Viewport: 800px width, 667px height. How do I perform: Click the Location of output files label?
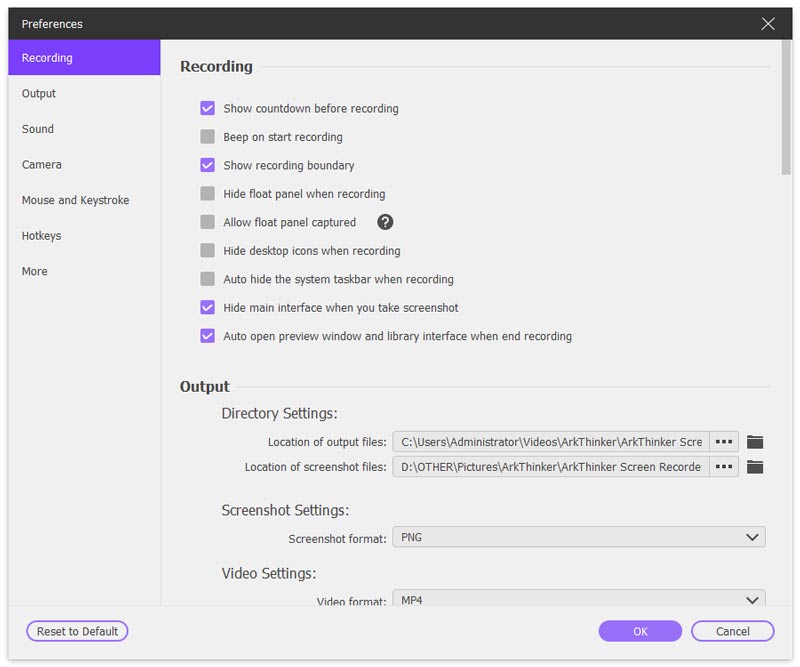327,442
